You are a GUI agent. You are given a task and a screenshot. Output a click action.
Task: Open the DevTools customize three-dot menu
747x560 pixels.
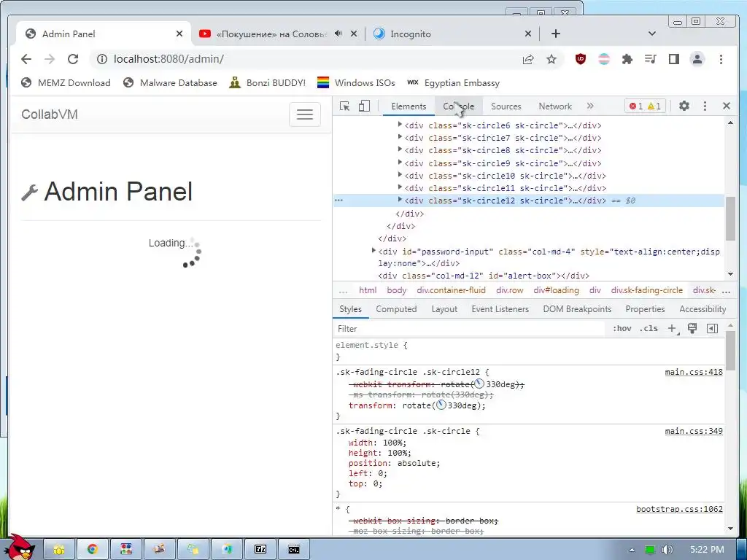click(705, 106)
